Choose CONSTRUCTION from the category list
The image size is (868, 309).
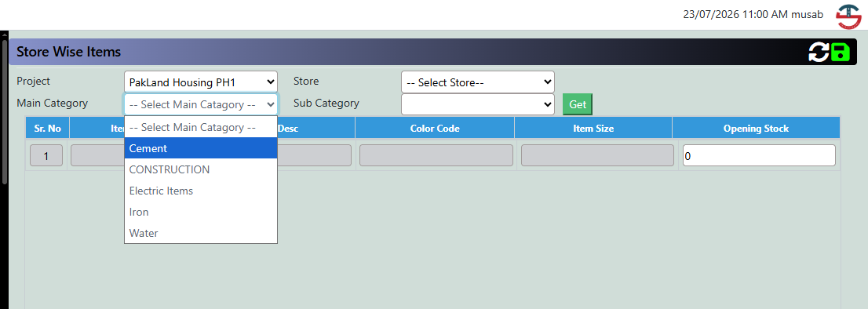tap(200, 169)
